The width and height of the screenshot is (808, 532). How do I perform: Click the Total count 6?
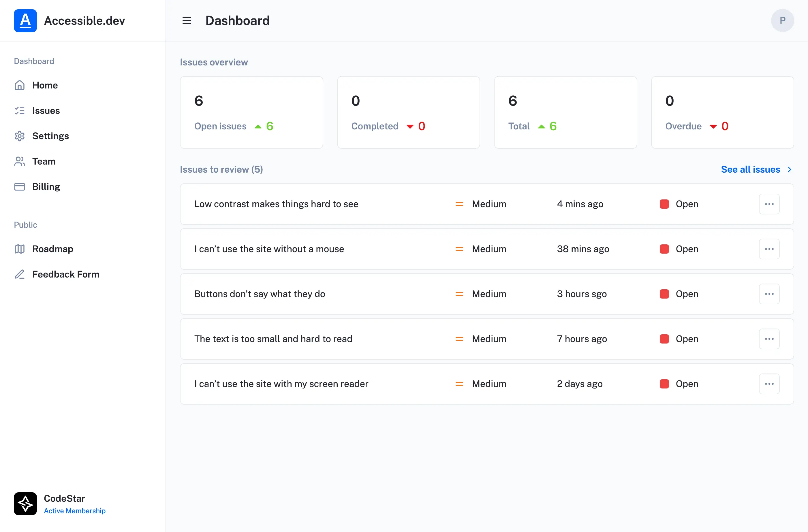click(x=513, y=101)
